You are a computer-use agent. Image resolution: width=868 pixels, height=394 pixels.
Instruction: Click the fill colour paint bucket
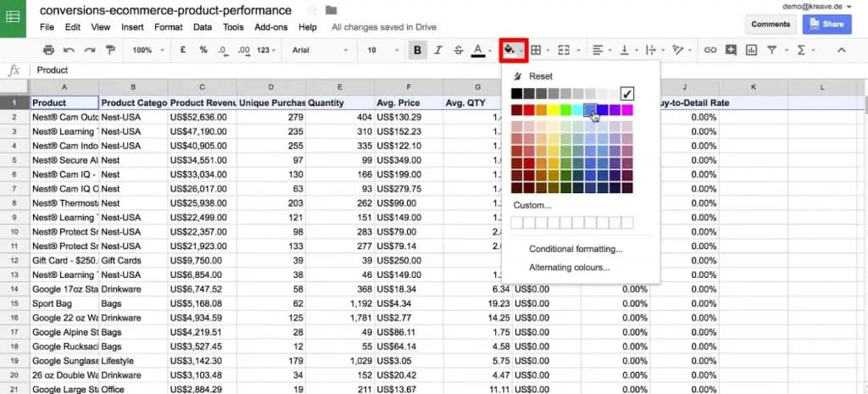509,50
